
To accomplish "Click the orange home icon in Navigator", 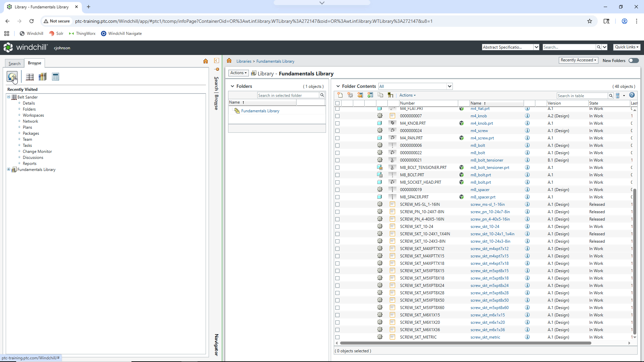I will pos(206,61).
